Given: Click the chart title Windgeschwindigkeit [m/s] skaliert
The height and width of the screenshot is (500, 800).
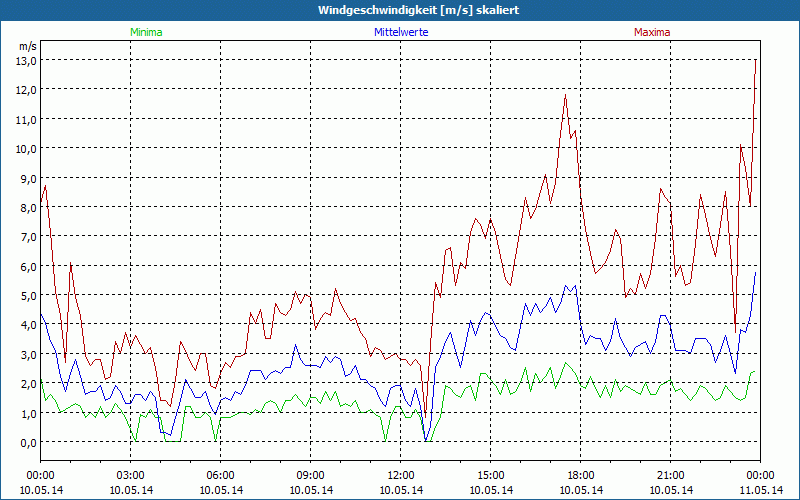Looking at the screenshot, I should [x=418, y=10].
